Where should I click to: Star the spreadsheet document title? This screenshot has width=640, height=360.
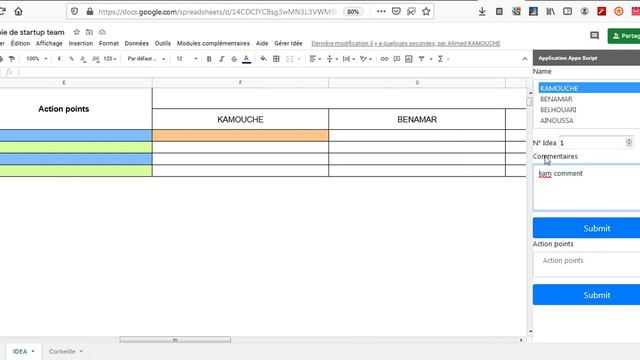tap(76, 32)
